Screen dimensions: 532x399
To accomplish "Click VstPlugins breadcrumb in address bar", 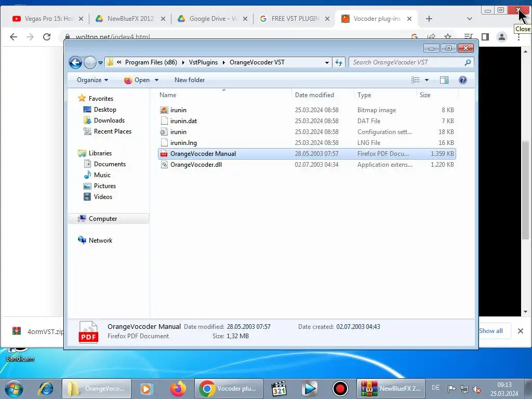I will (203, 62).
